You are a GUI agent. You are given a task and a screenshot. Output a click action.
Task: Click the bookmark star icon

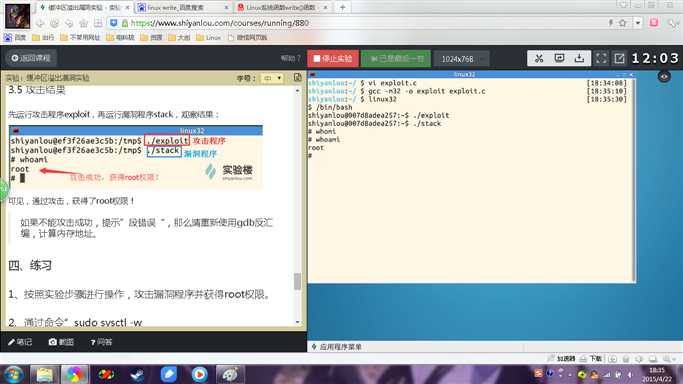coord(622,23)
